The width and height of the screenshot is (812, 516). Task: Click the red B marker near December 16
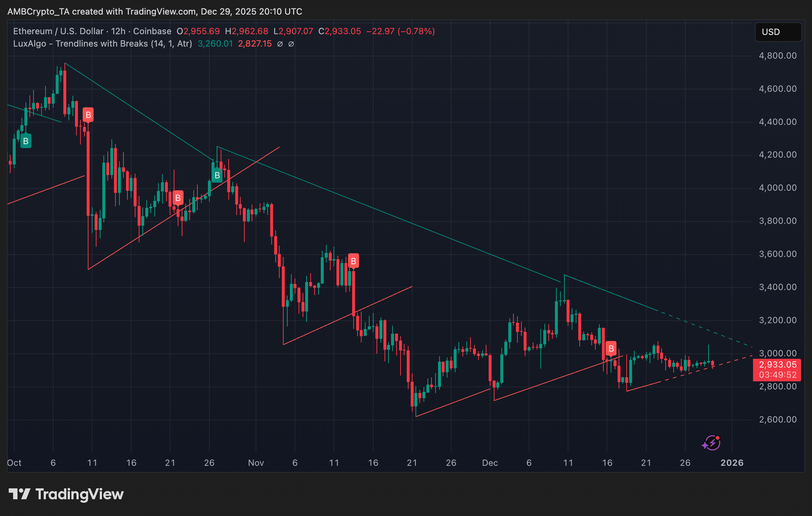point(611,349)
